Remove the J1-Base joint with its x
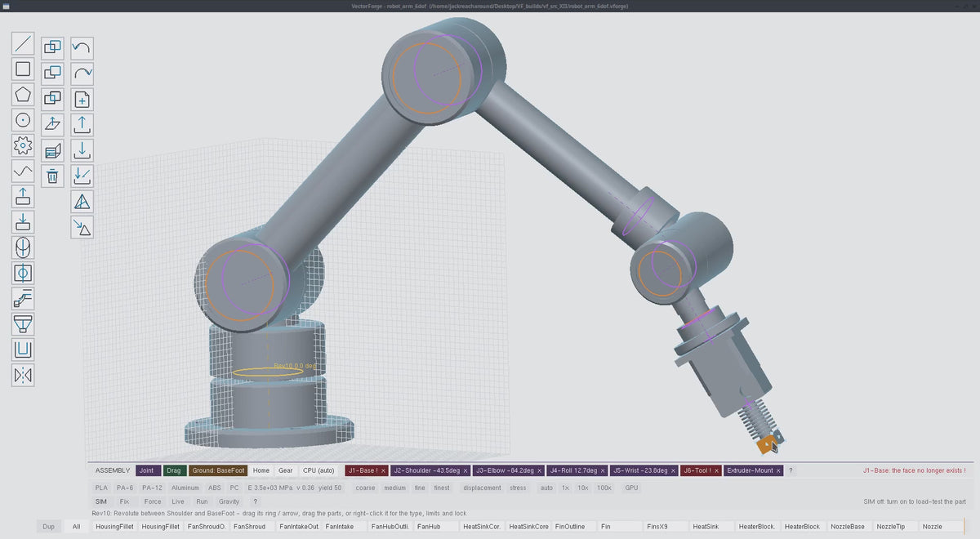 tap(383, 470)
